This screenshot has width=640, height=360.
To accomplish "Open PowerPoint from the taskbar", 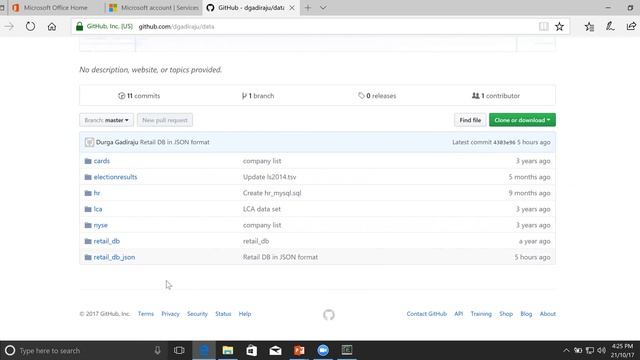I will [299, 351].
